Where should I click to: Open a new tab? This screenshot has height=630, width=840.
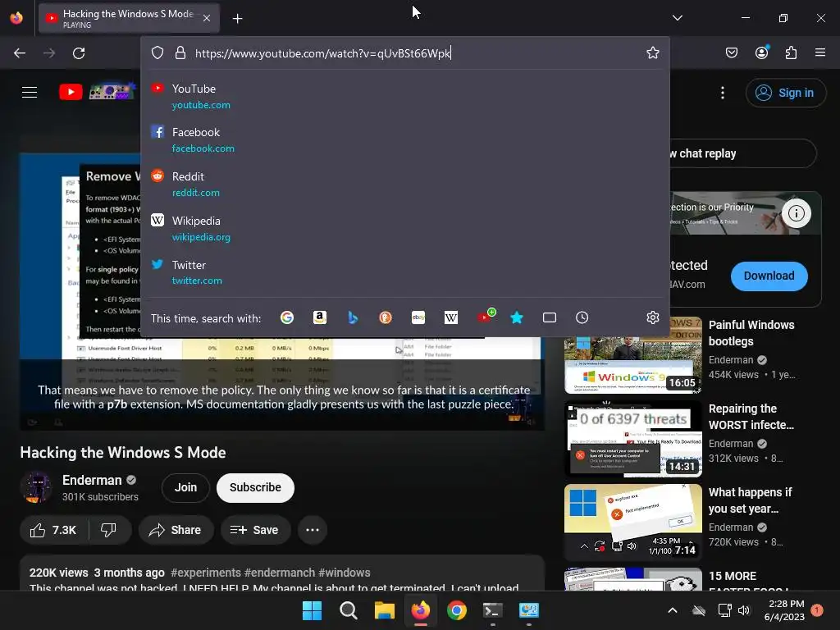237,19
